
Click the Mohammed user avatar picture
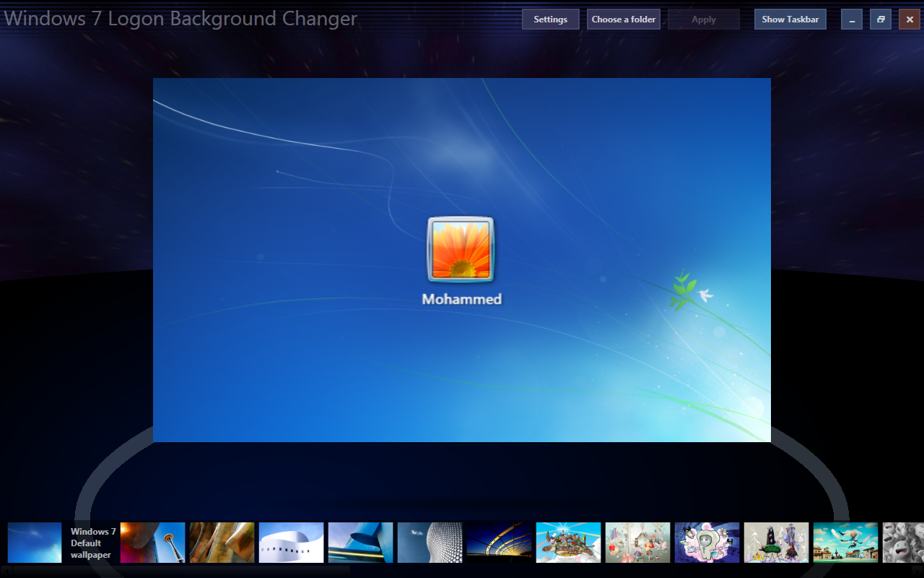461,249
